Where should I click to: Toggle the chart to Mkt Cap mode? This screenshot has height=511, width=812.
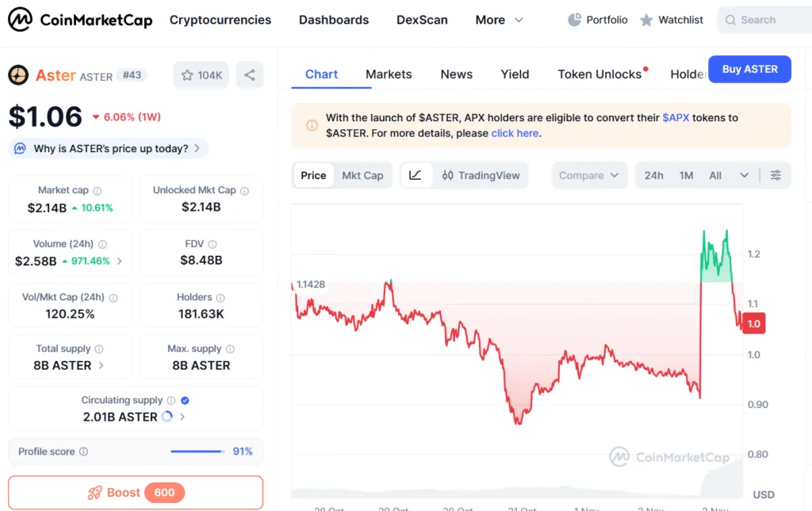[363, 175]
